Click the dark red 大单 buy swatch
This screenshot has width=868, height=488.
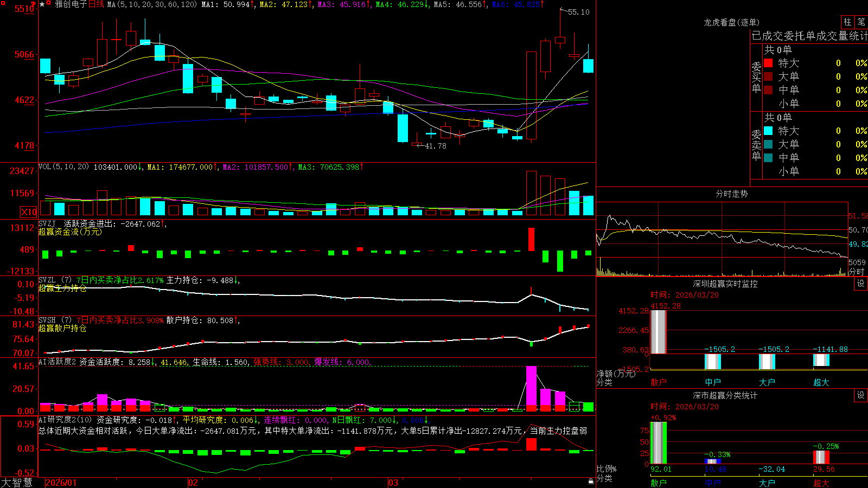[x=768, y=76]
